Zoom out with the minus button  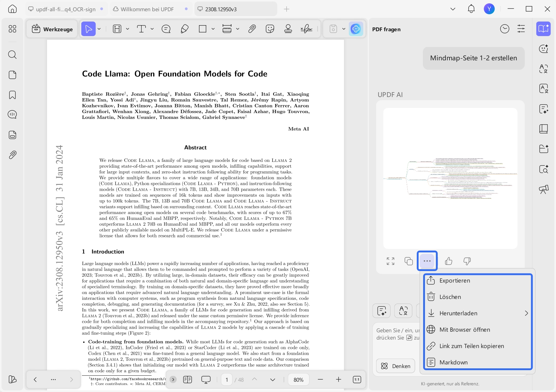[320, 380]
